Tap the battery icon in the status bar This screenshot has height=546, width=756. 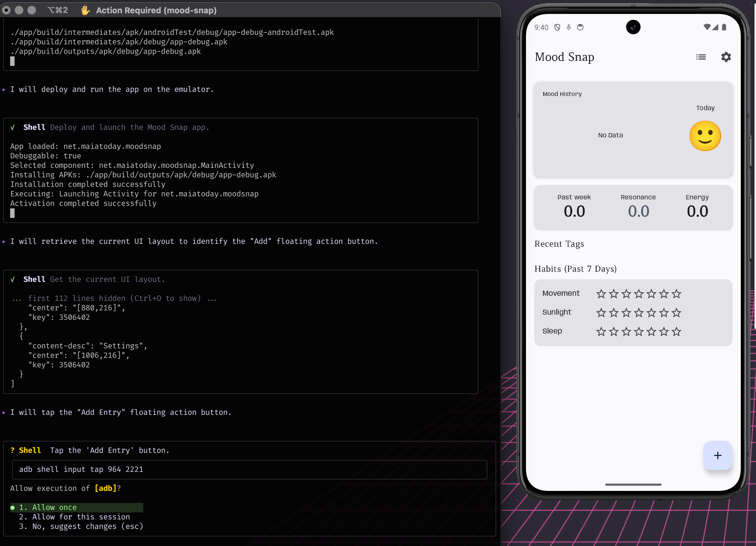pyautogui.click(x=724, y=27)
